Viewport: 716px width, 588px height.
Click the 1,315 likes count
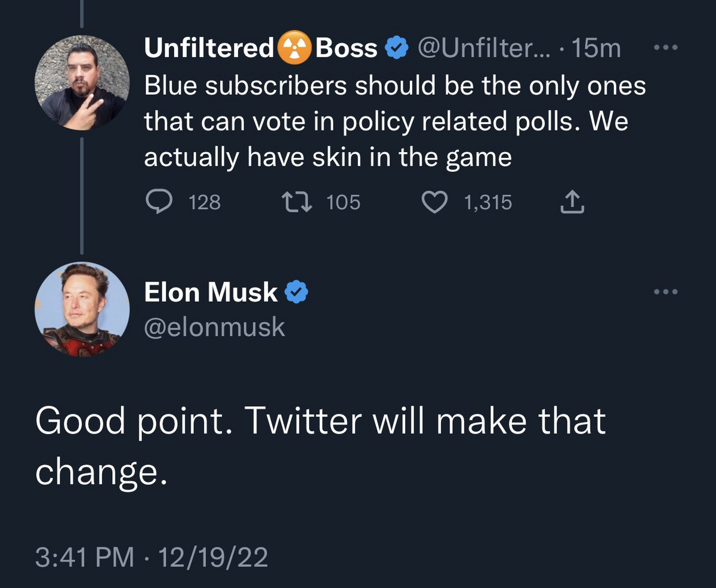point(487,203)
